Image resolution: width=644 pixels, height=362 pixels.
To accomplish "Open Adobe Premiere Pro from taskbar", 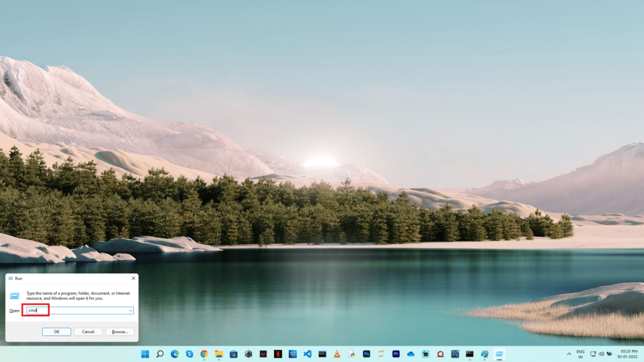I will coord(396,354).
